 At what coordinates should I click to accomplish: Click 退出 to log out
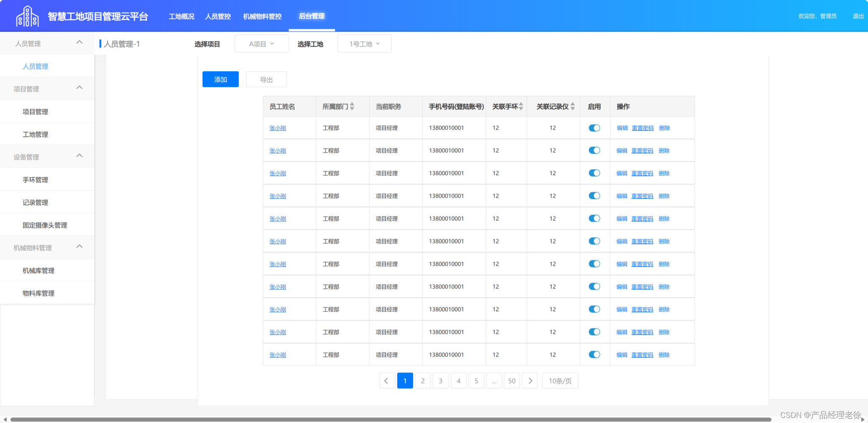click(x=858, y=16)
